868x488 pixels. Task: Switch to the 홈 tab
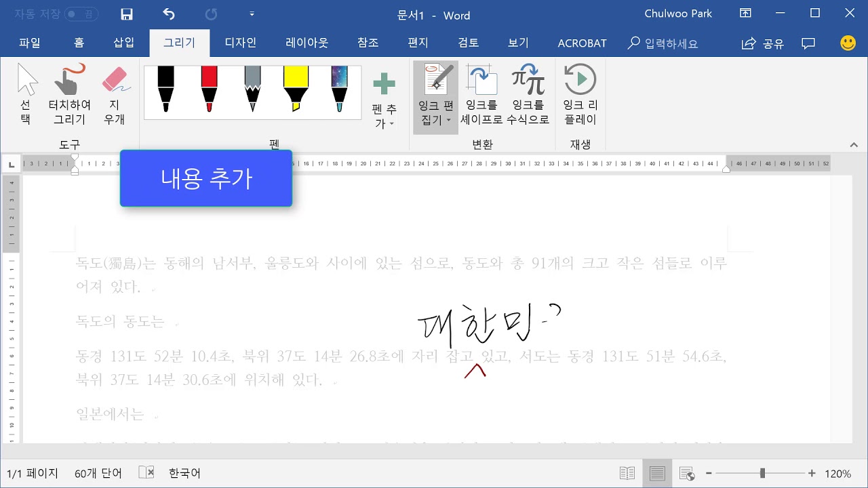tap(79, 43)
